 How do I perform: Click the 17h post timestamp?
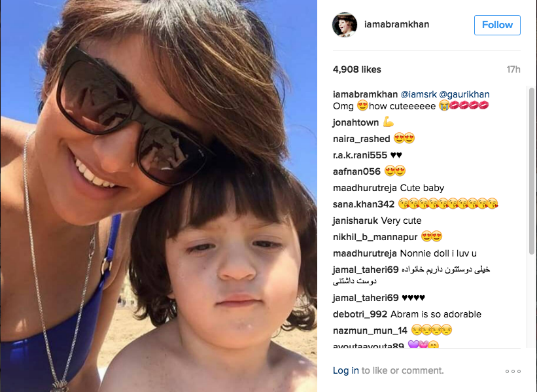point(513,69)
